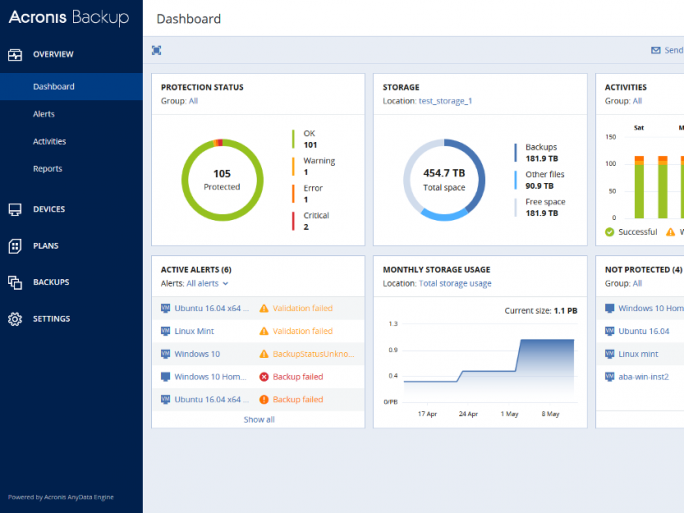Expand the Devices section
The height and width of the screenshot is (513, 684).
(x=49, y=209)
